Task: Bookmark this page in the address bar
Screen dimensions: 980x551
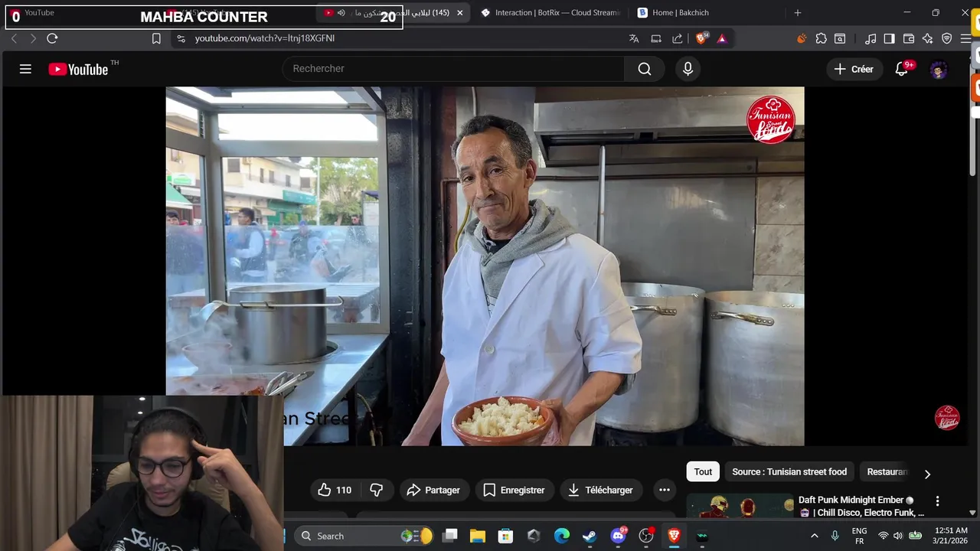Action: 156,38
